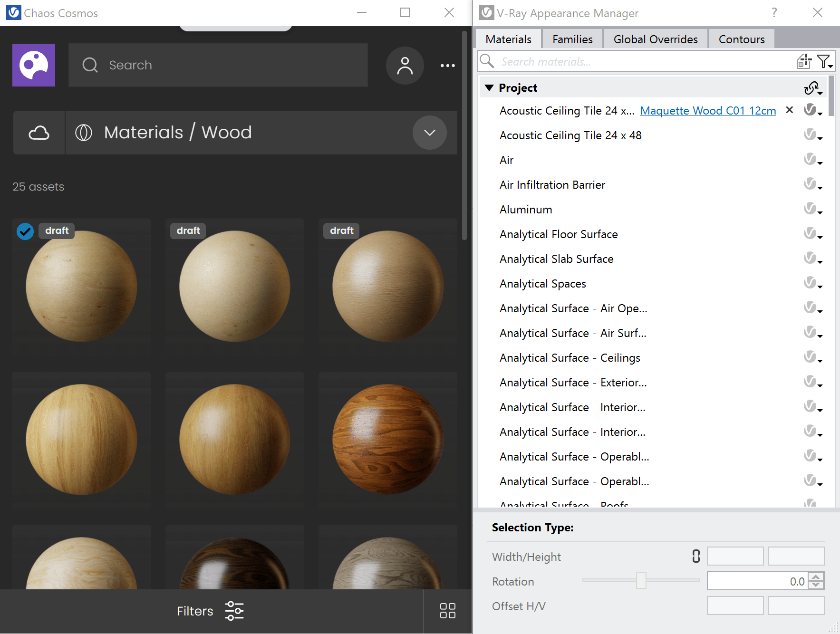
Task: Select the dark orange glossy wood sphere
Action: click(388, 440)
